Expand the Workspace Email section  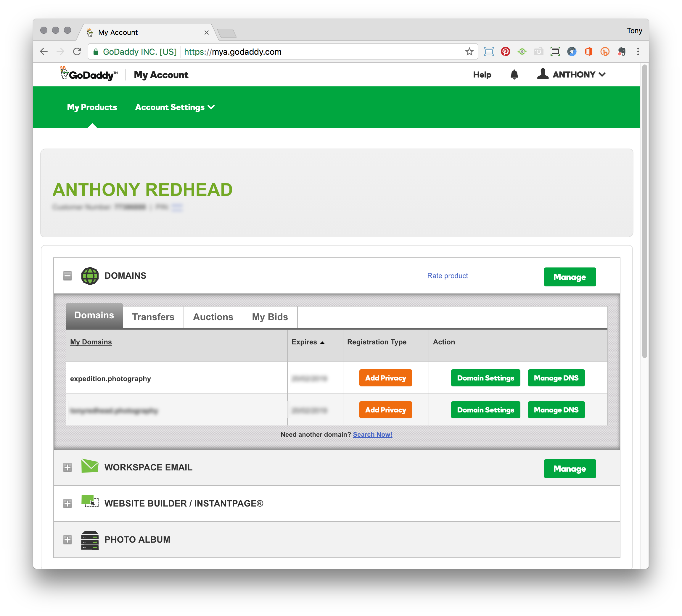[67, 467]
